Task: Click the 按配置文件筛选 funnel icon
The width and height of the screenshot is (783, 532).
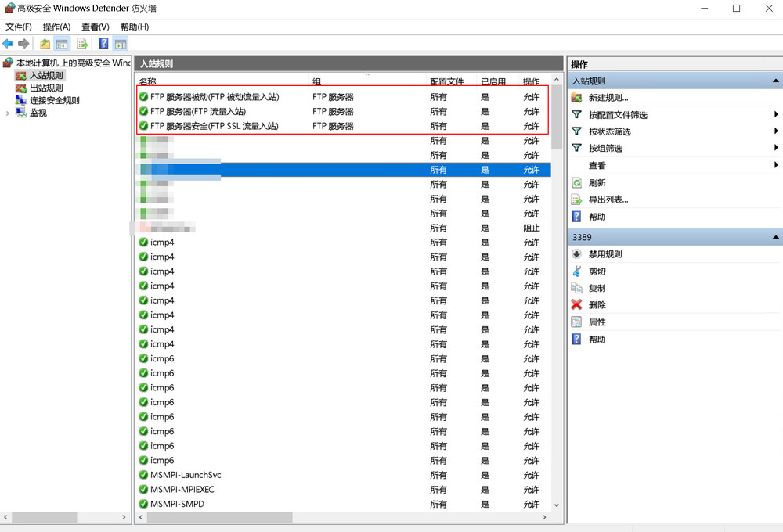Action: pyautogui.click(x=577, y=115)
